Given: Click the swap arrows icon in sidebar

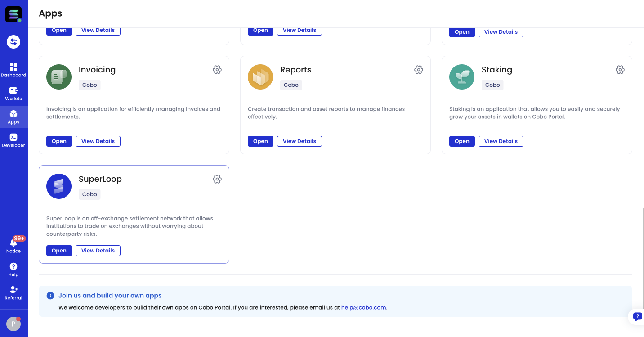Looking at the screenshot, I should coord(13,42).
